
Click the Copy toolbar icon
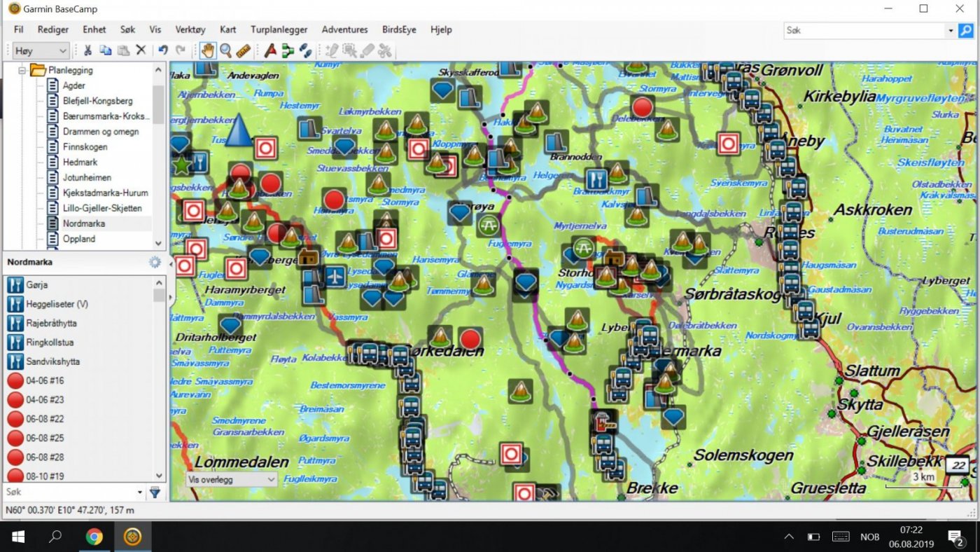coord(105,50)
